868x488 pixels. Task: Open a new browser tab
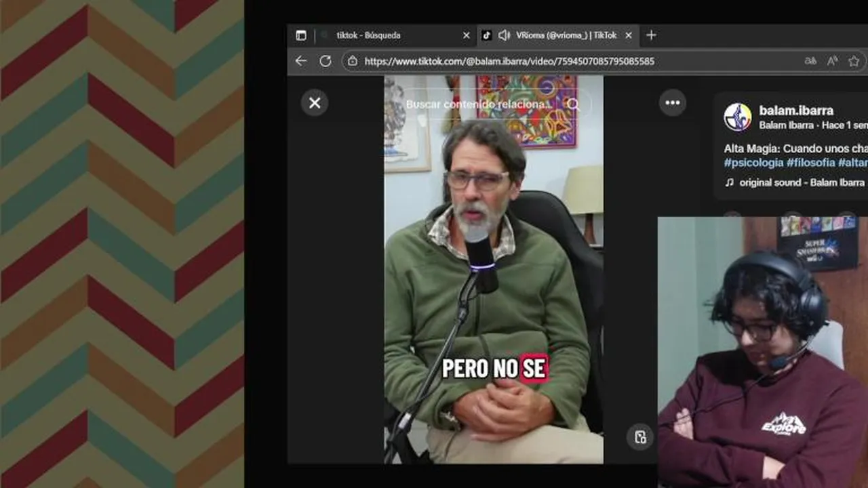[x=651, y=35]
